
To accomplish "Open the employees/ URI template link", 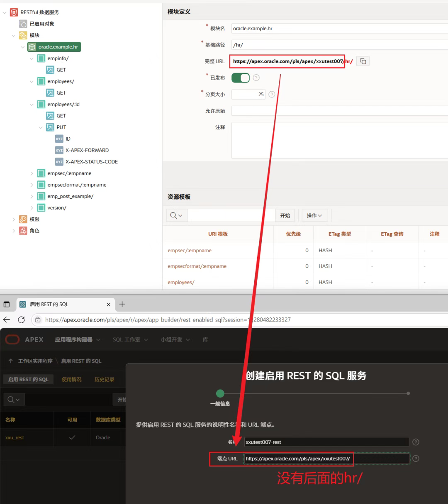I will [x=181, y=282].
